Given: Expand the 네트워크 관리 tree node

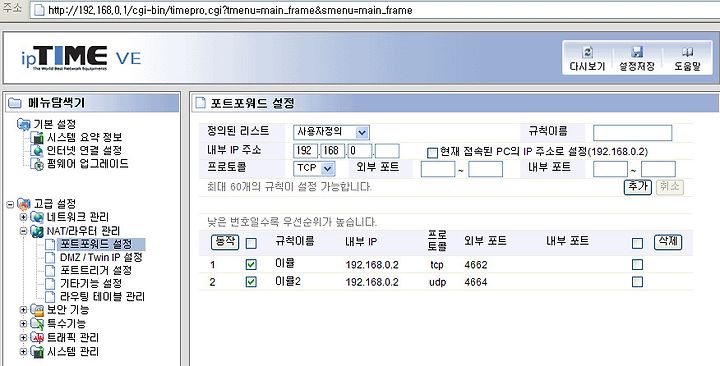Looking at the screenshot, I should point(23,217).
